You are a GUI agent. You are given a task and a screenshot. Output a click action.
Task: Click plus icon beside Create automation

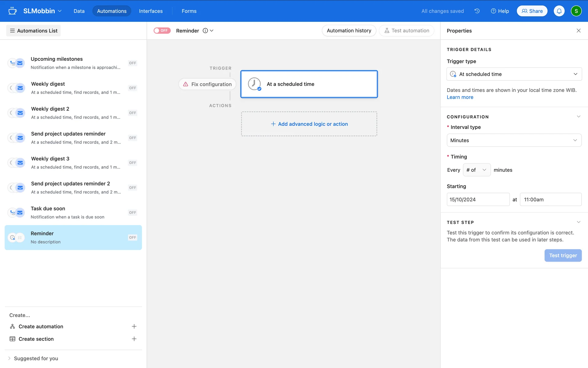(134, 326)
